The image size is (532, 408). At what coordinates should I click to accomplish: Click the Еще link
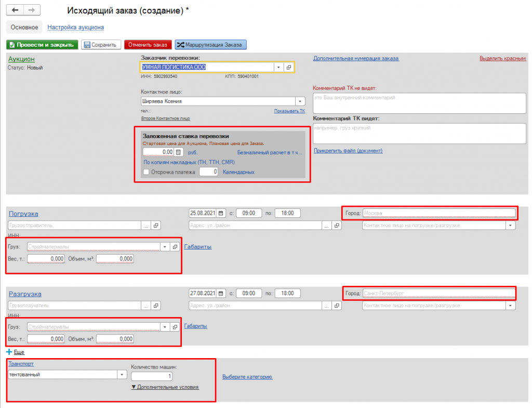19,352
